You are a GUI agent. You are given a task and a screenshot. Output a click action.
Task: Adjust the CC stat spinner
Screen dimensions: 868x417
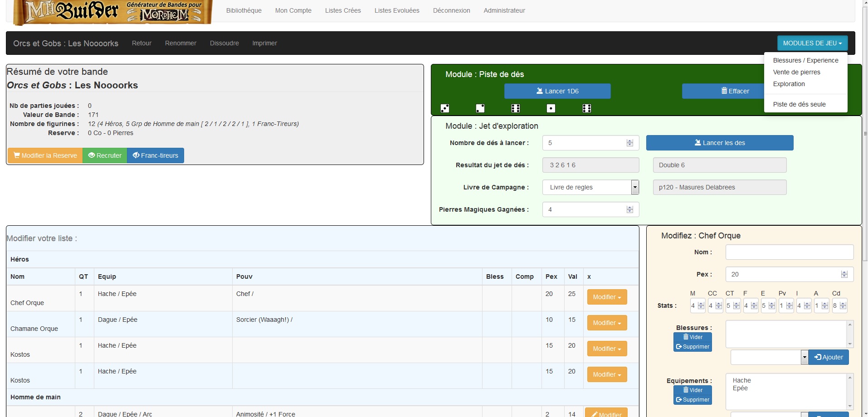719,305
